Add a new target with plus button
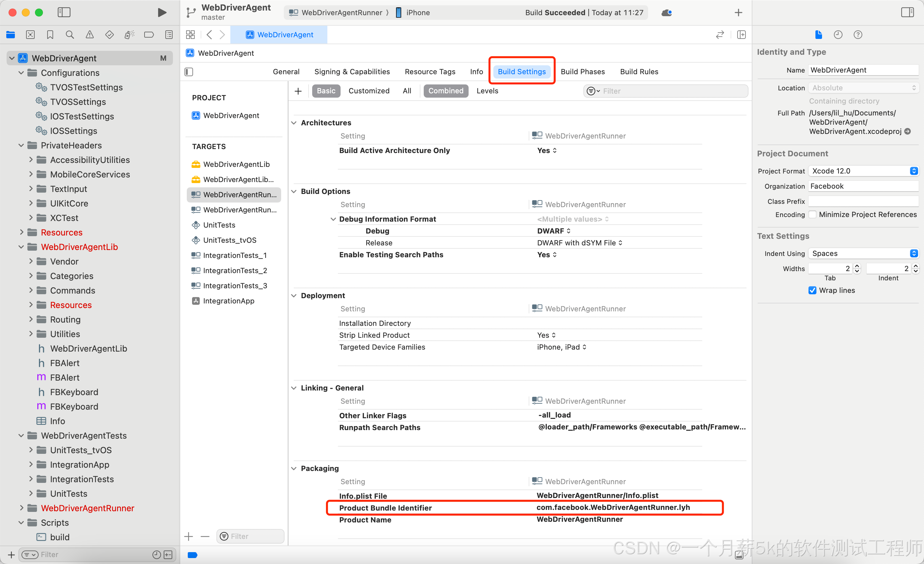 point(189,536)
